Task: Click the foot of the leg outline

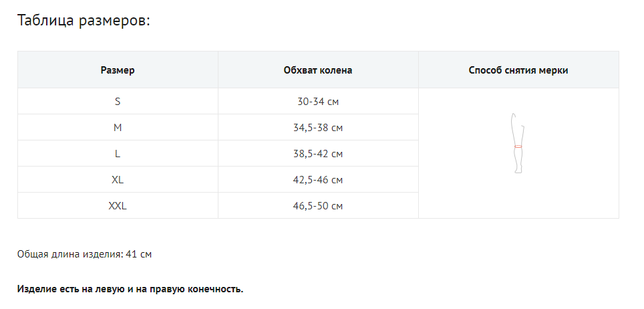Action: click(518, 171)
